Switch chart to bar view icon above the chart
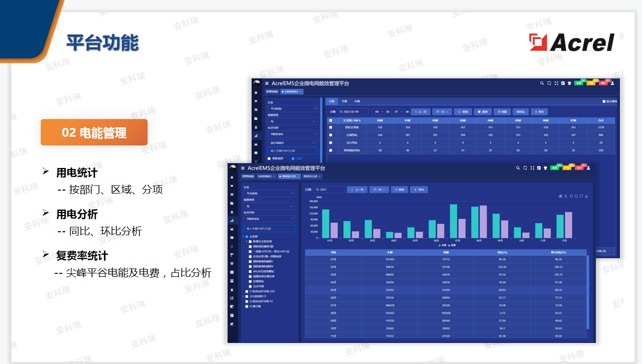 coord(561,196)
